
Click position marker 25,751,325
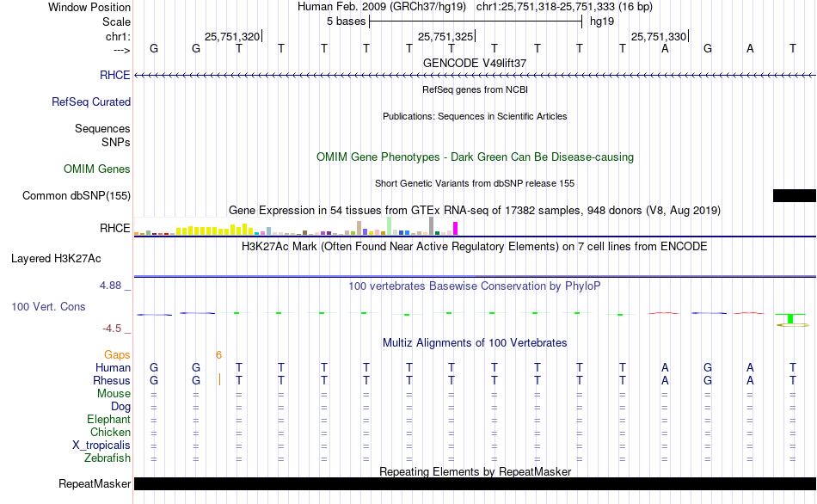click(445, 36)
